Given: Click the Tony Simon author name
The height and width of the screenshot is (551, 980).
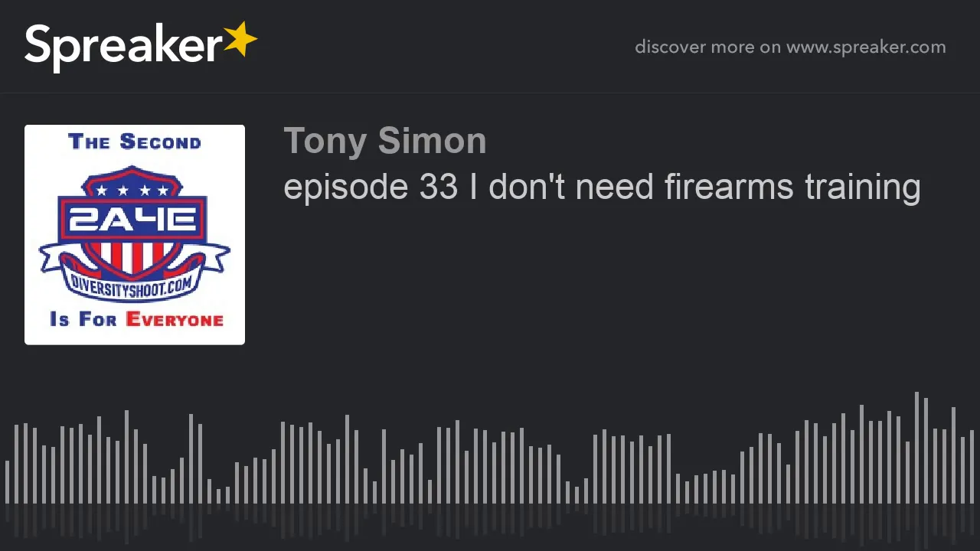Looking at the screenshot, I should point(385,141).
